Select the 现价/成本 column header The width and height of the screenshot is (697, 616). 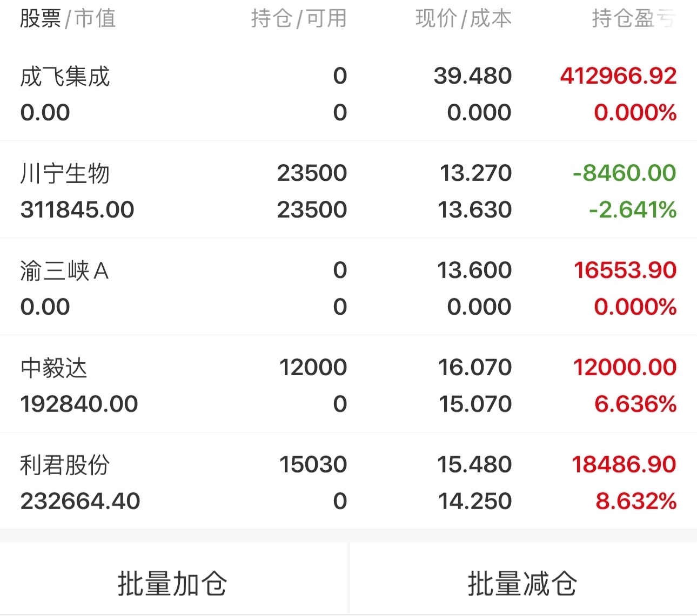(x=464, y=19)
